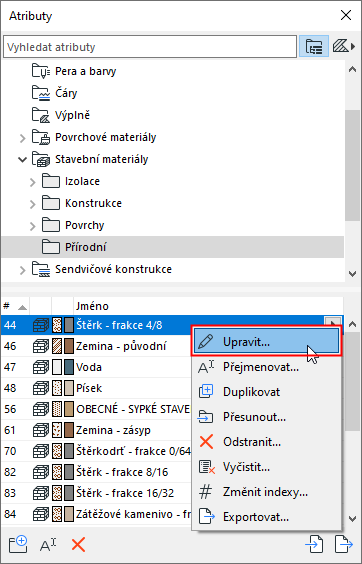Image resolution: width=362 pixels, height=564 pixels.
Task: Sort the list by # column
Action: [x=15, y=306]
